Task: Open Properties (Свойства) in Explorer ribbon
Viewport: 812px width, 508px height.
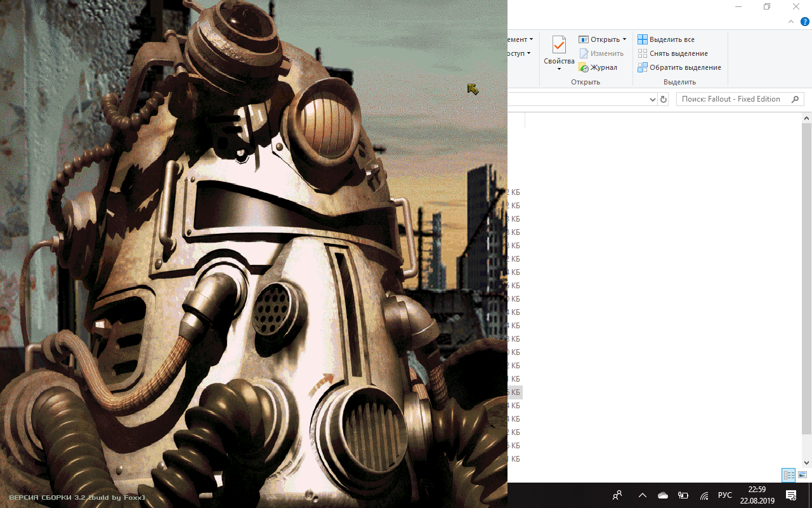Action: pos(559,49)
